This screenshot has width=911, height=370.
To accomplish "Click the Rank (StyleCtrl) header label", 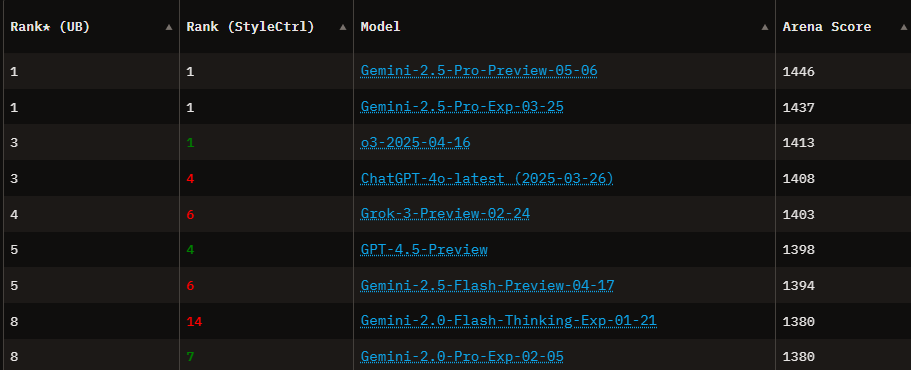I will click(250, 27).
